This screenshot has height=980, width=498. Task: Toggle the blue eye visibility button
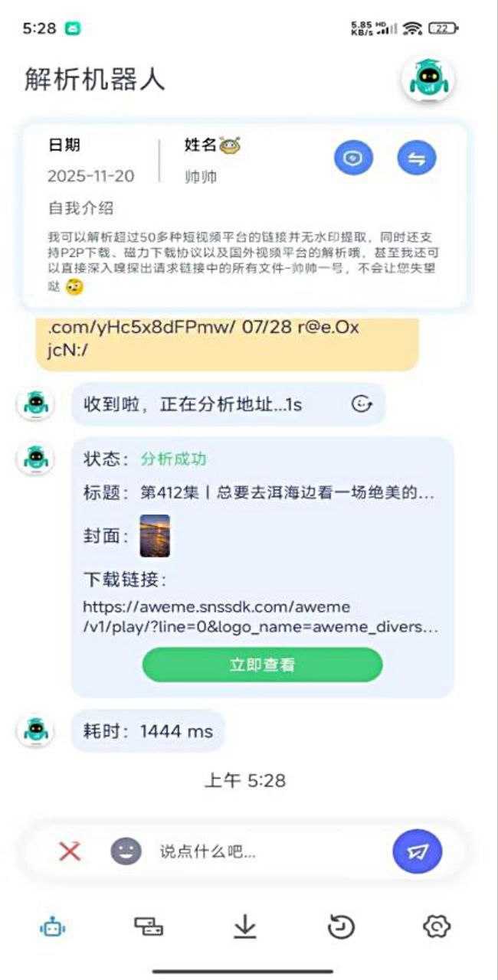[353, 158]
